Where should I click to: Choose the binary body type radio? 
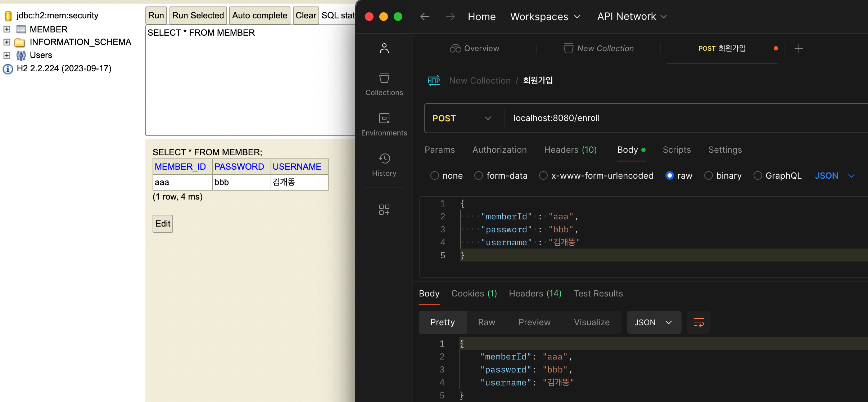tap(708, 175)
